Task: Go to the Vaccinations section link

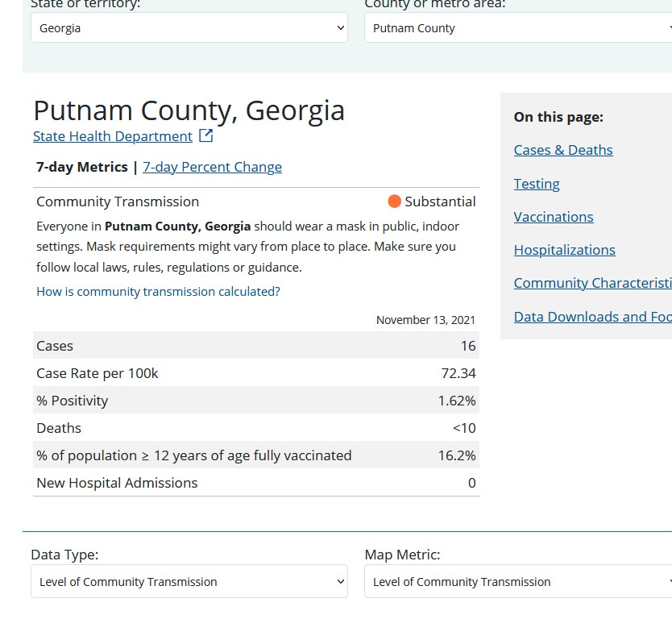Action: (x=554, y=217)
